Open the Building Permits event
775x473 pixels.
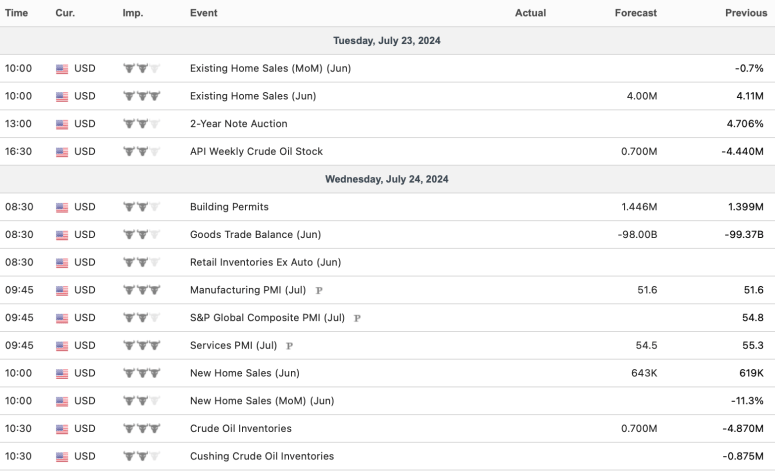point(229,207)
